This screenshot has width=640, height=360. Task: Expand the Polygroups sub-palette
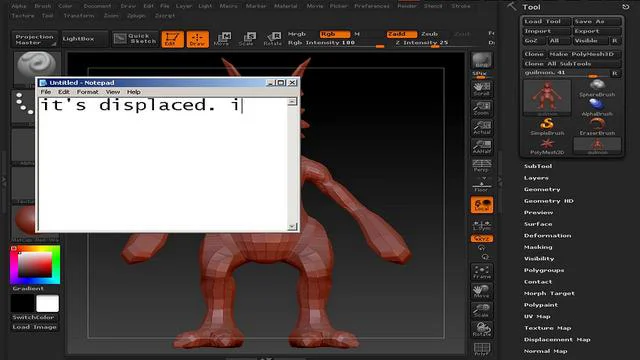544,270
